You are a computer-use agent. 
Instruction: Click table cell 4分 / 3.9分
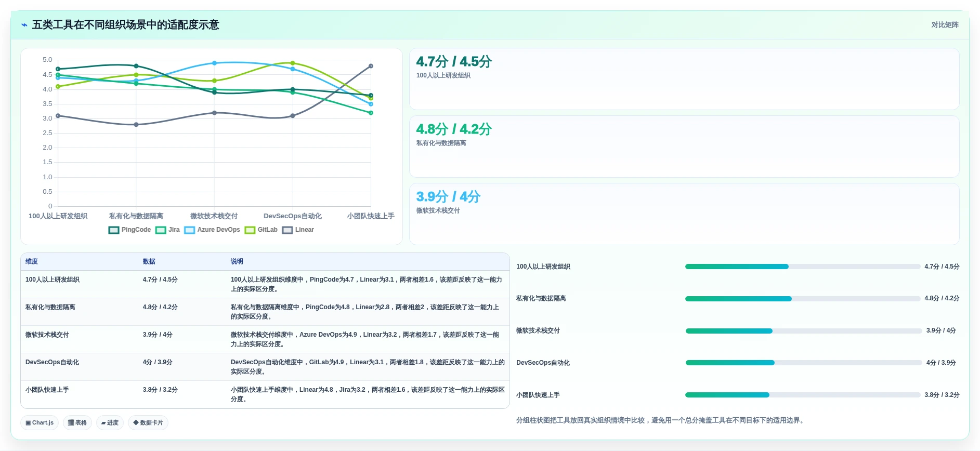coord(158,362)
